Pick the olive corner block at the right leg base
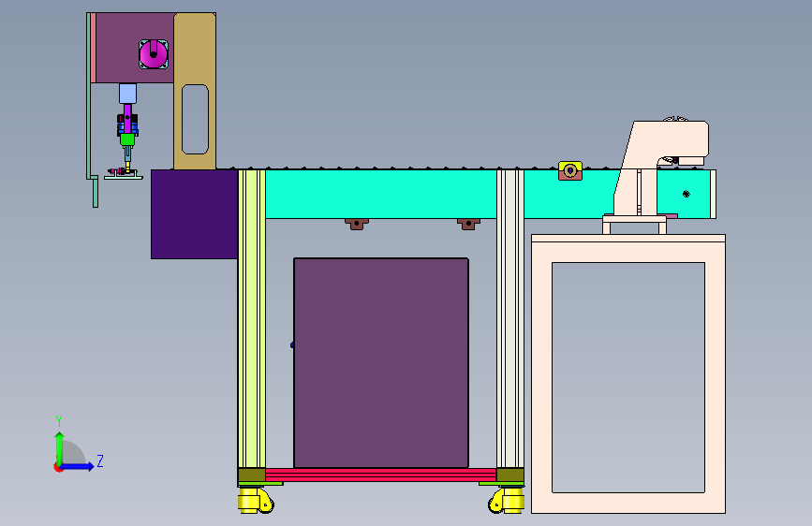 510,475
